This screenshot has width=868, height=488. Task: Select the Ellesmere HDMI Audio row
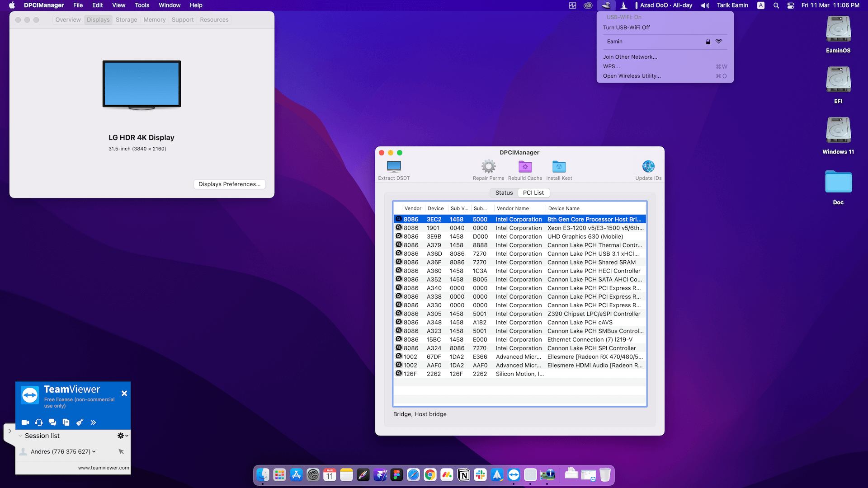tap(520, 366)
